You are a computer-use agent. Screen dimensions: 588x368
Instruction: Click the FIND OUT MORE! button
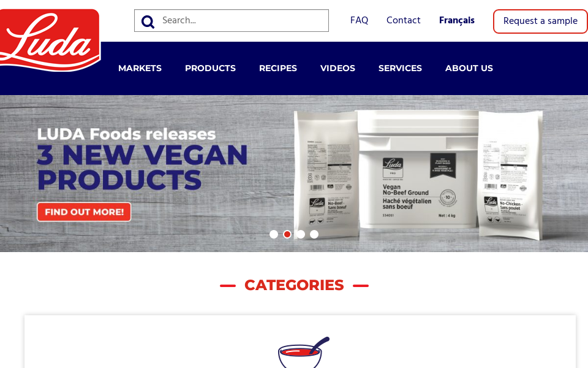[84, 212]
